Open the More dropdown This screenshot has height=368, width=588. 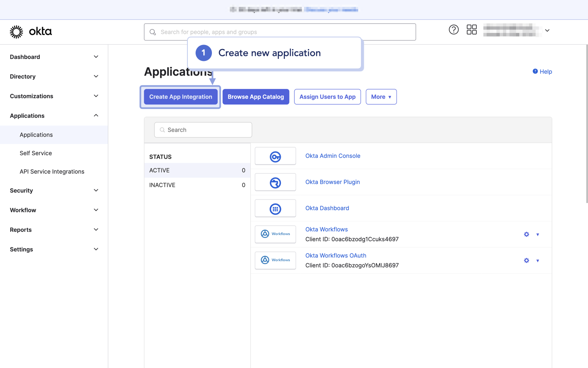point(381,96)
